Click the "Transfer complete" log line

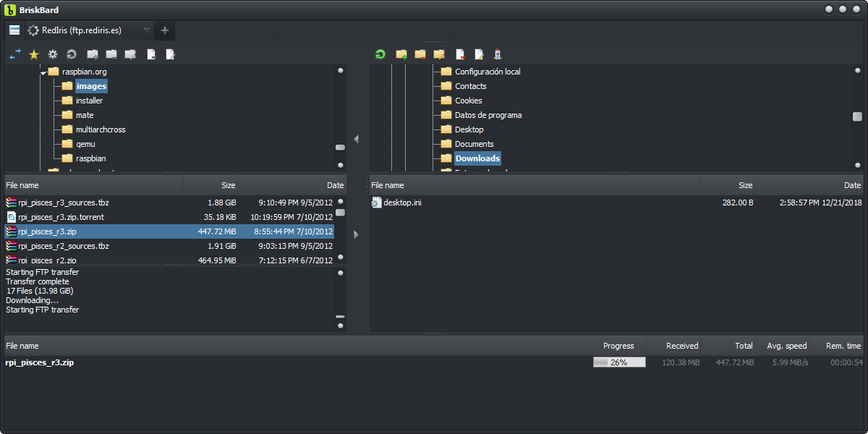38,281
